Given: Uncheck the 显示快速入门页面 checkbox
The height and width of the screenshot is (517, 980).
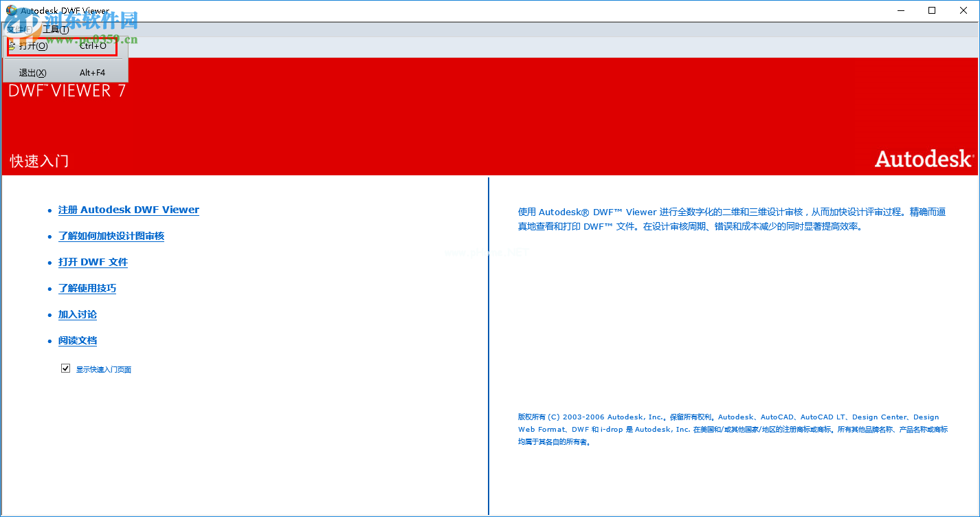Looking at the screenshot, I should 66,368.
